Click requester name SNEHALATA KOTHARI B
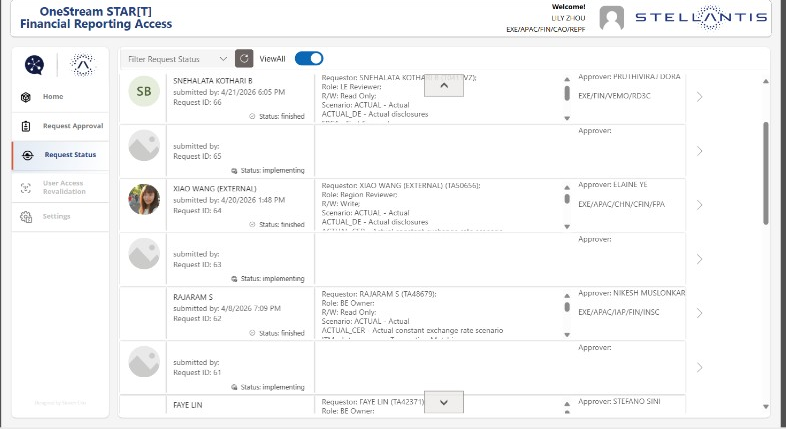The height and width of the screenshot is (429, 786). click(213, 81)
